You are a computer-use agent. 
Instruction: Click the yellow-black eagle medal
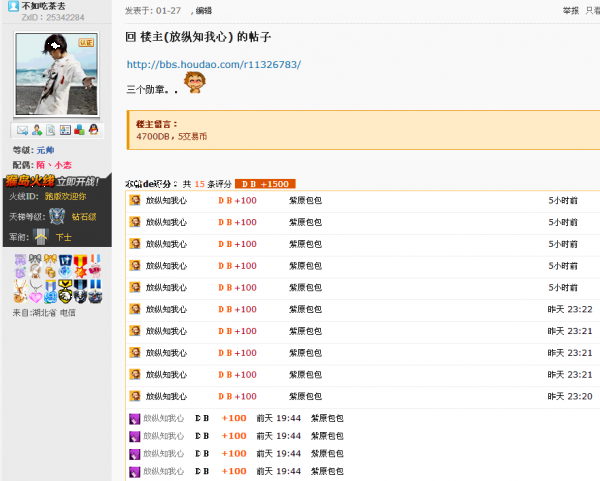(x=65, y=291)
